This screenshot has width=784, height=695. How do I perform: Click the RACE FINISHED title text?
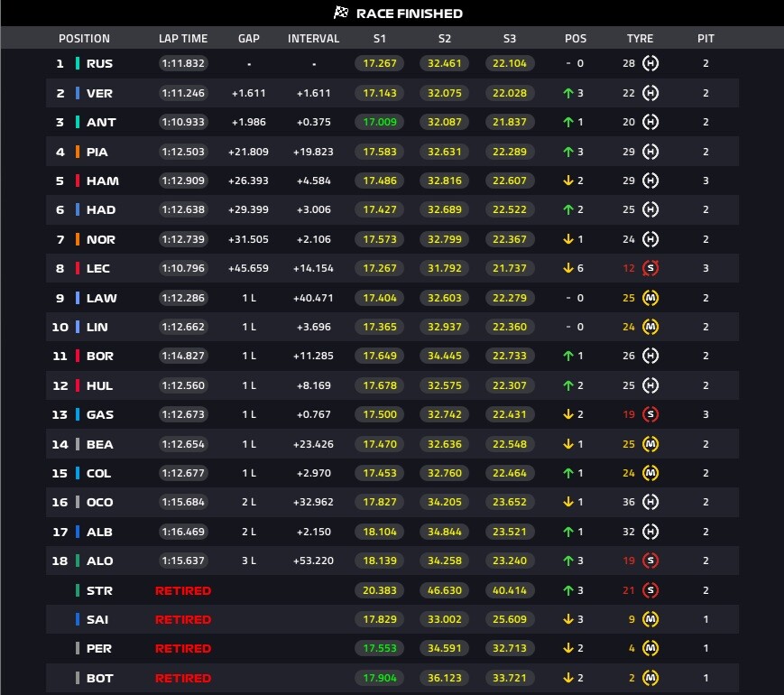[409, 14]
